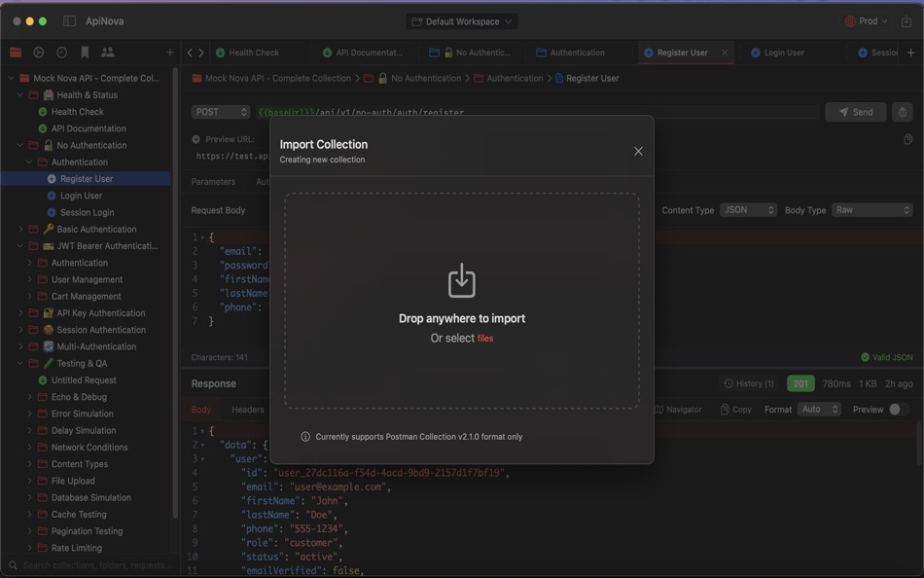Open the compass icon in sidebar toolbar
Viewport: 924px width, 578px height.
click(38, 53)
